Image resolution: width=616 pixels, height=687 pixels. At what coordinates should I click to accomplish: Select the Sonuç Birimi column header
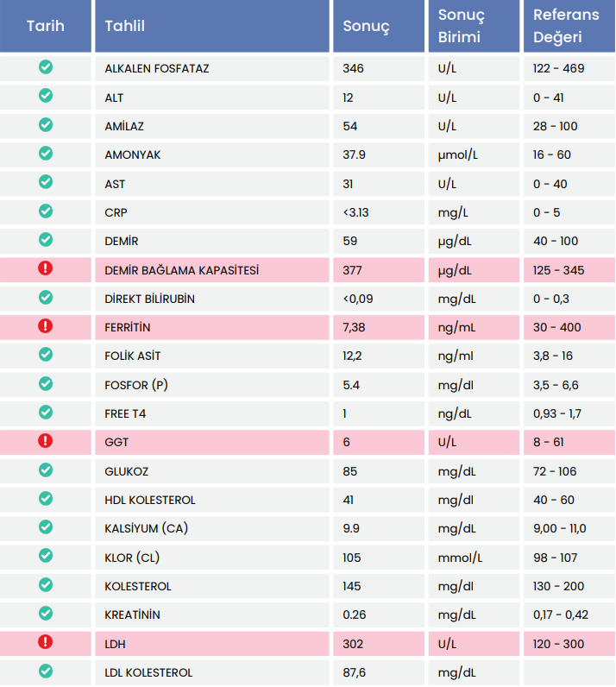click(x=462, y=27)
